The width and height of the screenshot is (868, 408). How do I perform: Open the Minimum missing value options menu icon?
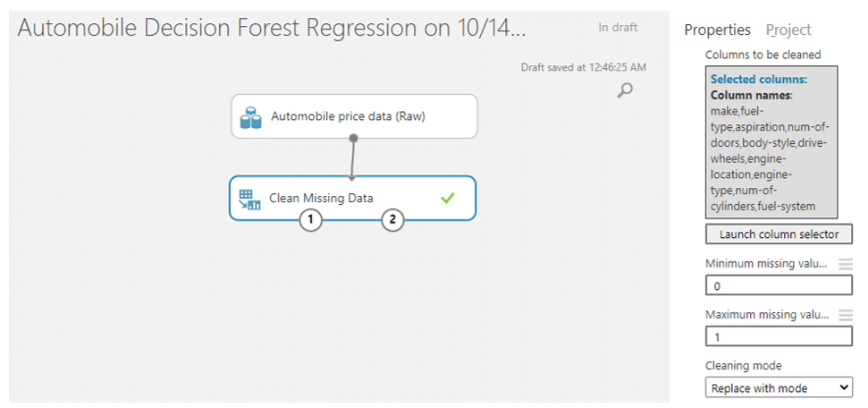(846, 265)
